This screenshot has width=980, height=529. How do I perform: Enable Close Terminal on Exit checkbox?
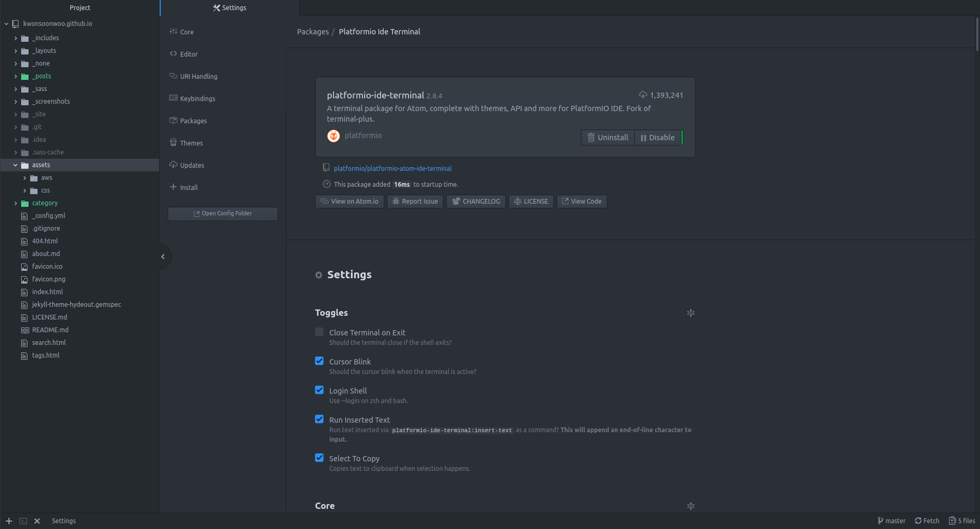pos(319,332)
